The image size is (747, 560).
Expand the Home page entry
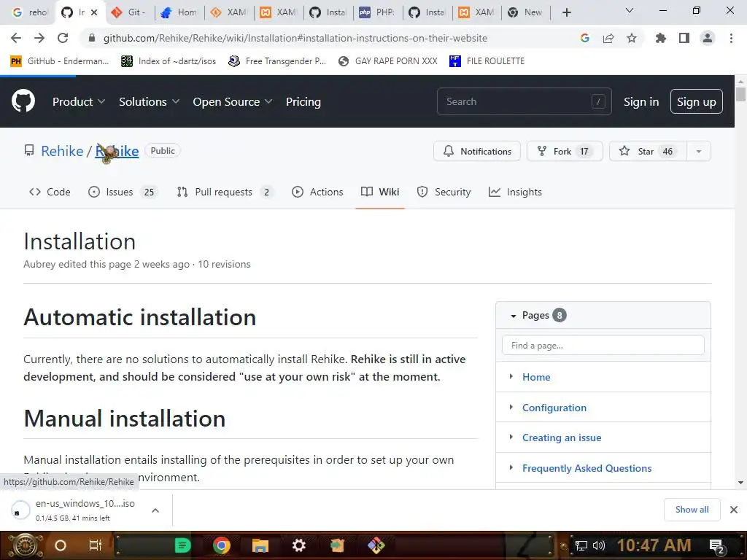tap(511, 377)
